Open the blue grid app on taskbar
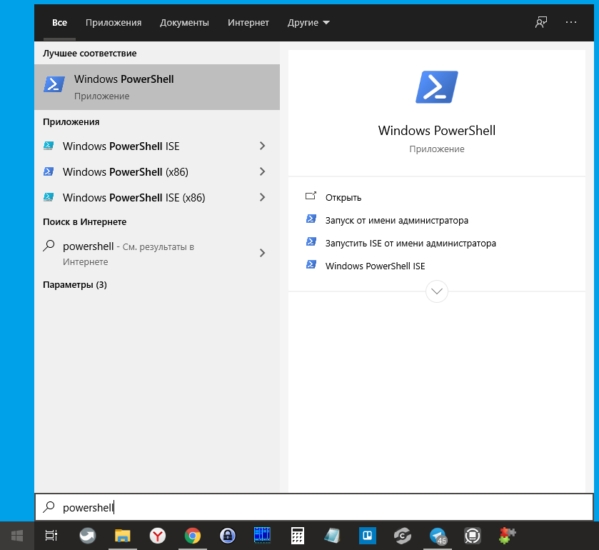 pyautogui.click(x=262, y=535)
